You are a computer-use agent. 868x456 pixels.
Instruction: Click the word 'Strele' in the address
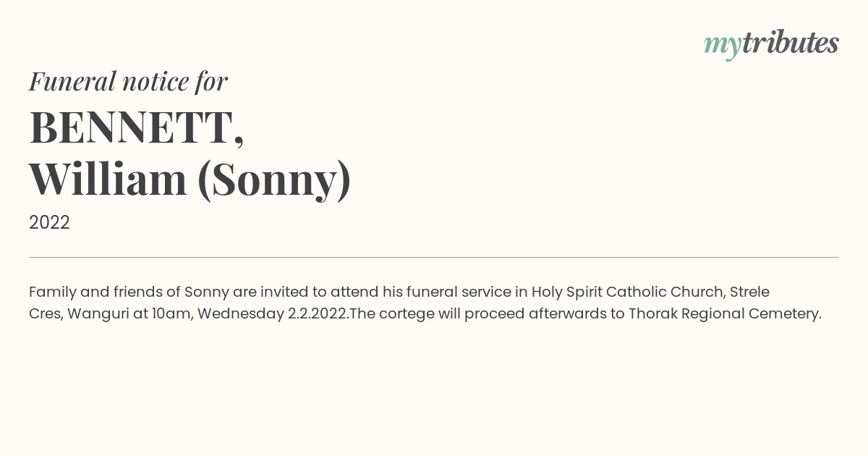pos(749,292)
